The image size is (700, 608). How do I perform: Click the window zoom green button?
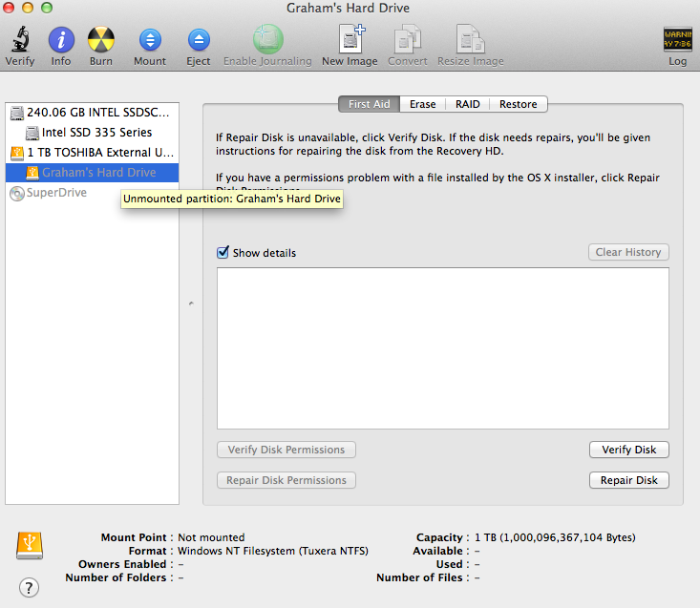(x=47, y=8)
